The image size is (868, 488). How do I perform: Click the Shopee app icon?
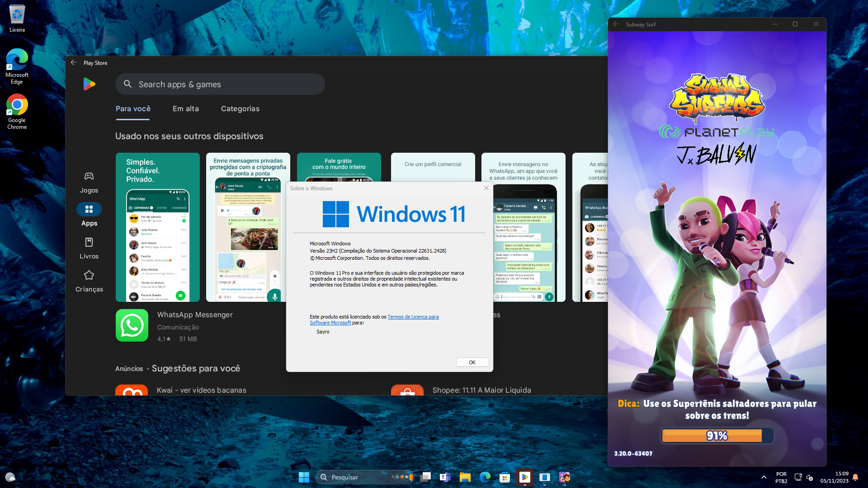click(x=407, y=390)
